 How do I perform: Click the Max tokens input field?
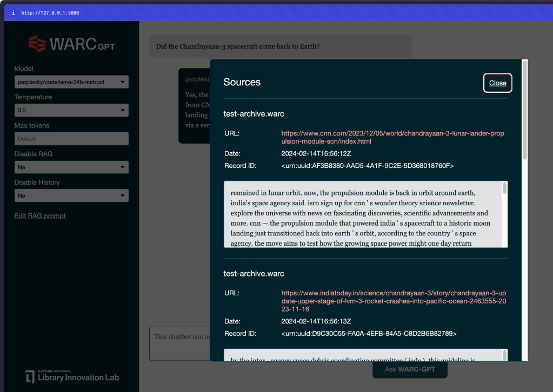(x=71, y=139)
